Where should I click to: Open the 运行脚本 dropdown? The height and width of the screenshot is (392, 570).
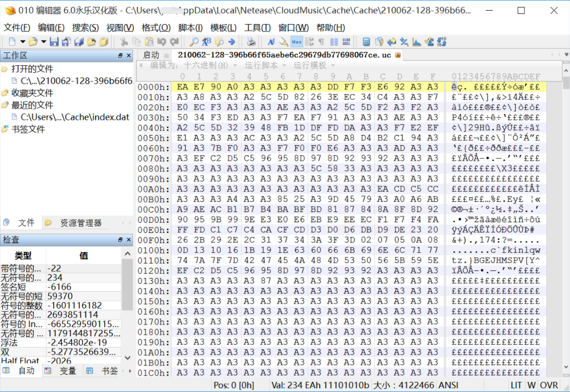(265, 65)
